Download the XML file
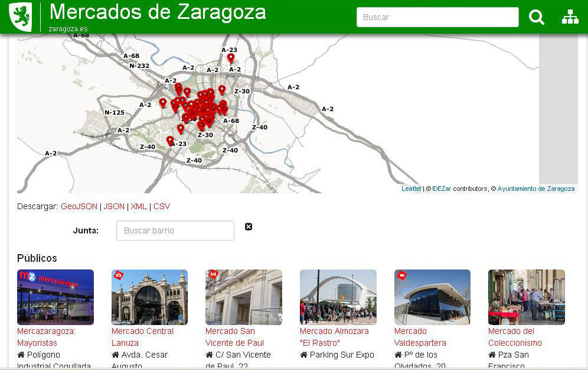 139,206
